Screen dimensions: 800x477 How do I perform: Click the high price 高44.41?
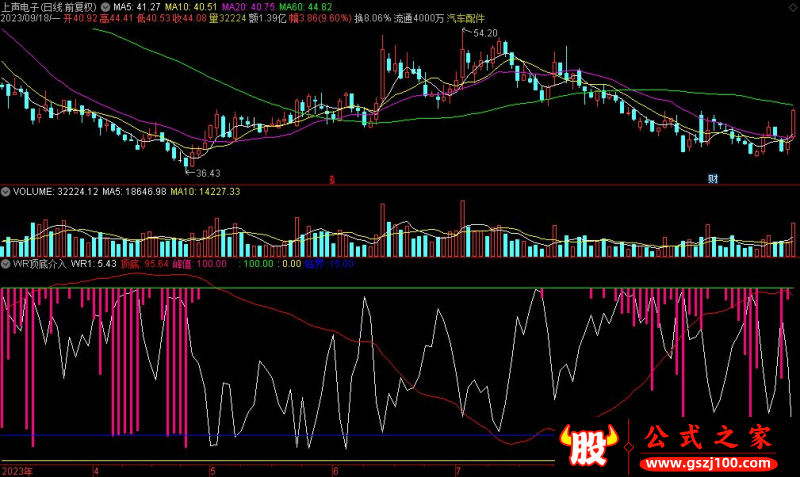[116, 18]
